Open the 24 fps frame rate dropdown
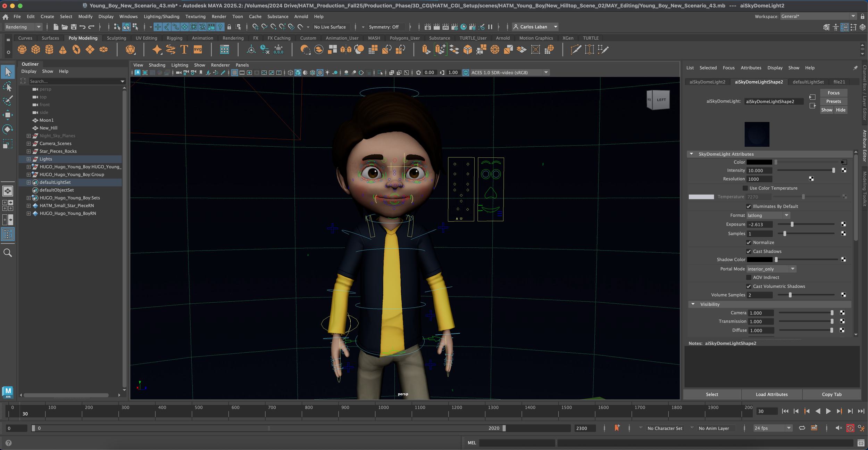Screen dimensions: 868x450 click(773, 428)
